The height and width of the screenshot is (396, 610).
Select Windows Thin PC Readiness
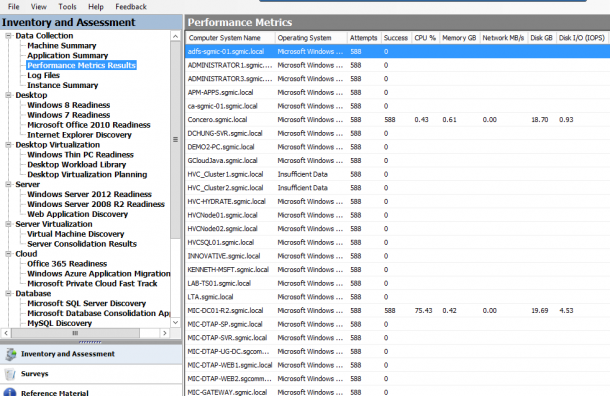80,154
